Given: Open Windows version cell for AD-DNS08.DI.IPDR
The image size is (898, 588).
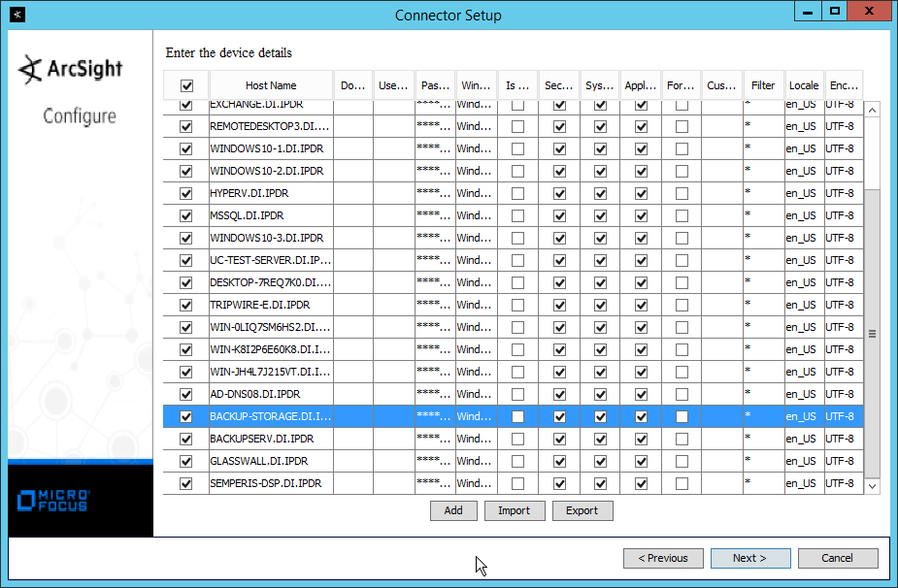Looking at the screenshot, I should [x=476, y=394].
